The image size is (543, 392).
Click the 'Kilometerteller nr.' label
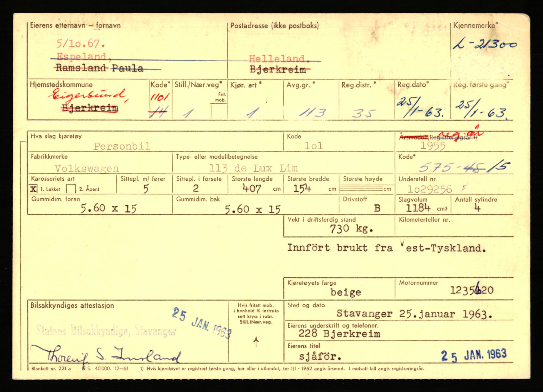[x=424, y=220]
